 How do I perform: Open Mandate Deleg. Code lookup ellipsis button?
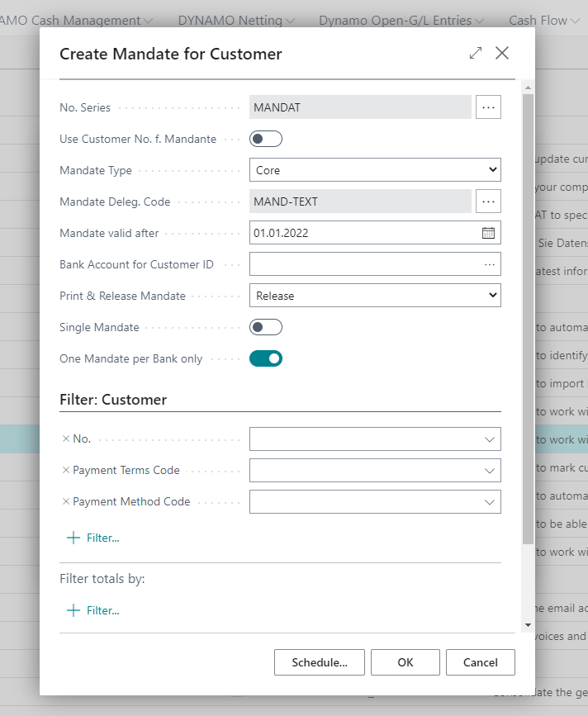488,202
